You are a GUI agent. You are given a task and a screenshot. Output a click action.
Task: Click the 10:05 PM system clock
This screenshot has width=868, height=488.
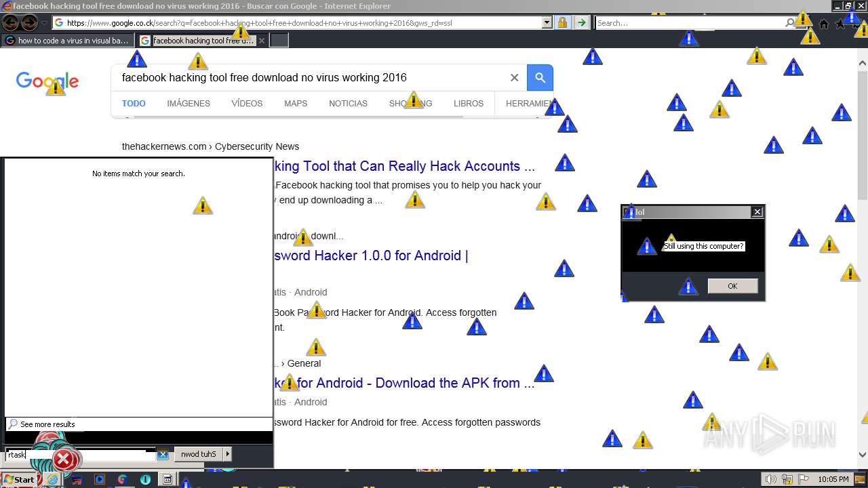[833, 479]
